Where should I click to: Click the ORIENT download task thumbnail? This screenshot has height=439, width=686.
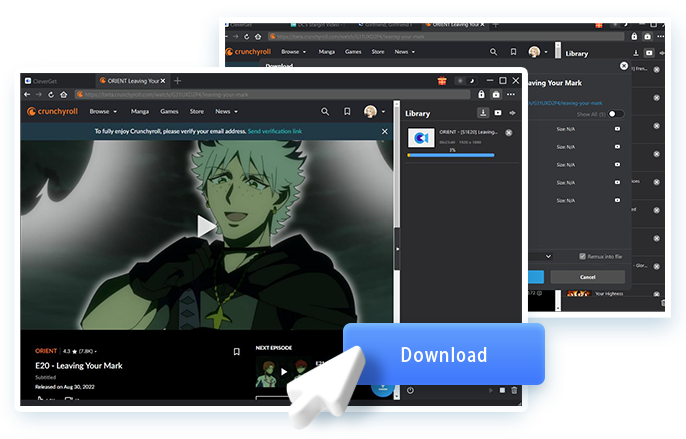[421, 138]
